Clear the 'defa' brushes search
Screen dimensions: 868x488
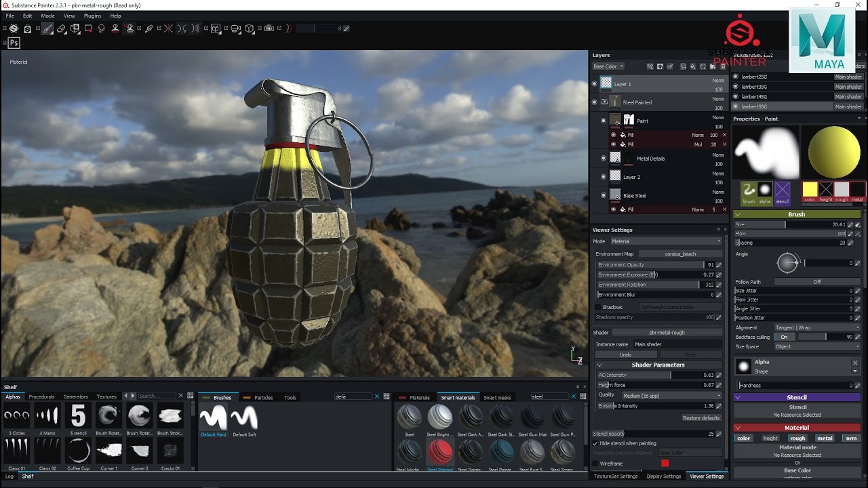pyautogui.click(x=377, y=396)
